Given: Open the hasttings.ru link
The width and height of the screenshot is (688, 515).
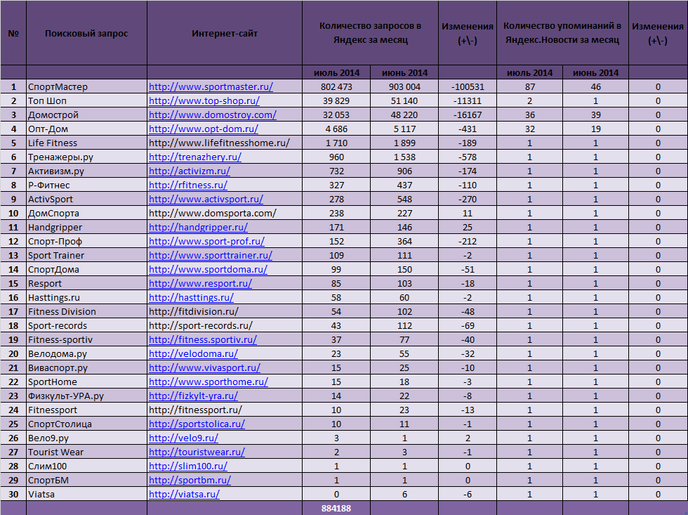Looking at the screenshot, I should pyautogui.click(x=191, y=297).
